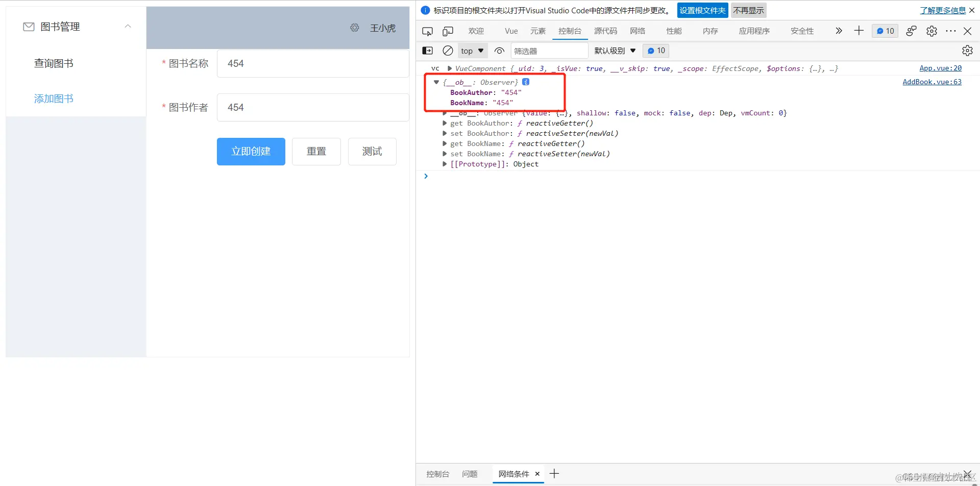Click the 测试 button
The image size is (980, 486).
point(372,152)
